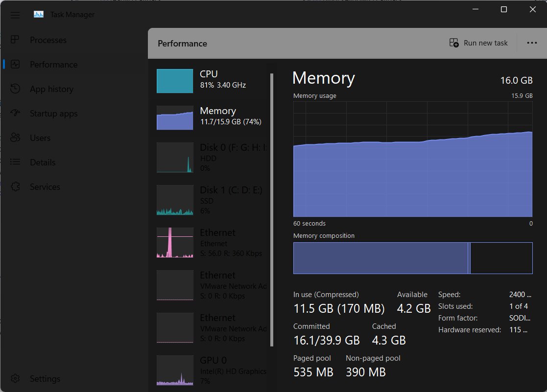This screenshot has height=392, width=547.
Task: Open the Services page
Action: pos(45,187)
